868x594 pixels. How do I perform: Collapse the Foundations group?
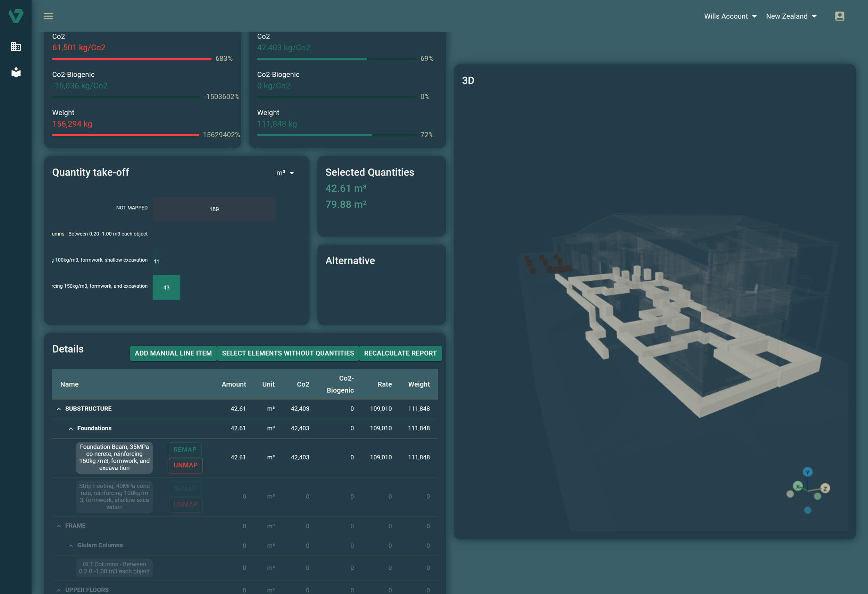coord(70,428)
